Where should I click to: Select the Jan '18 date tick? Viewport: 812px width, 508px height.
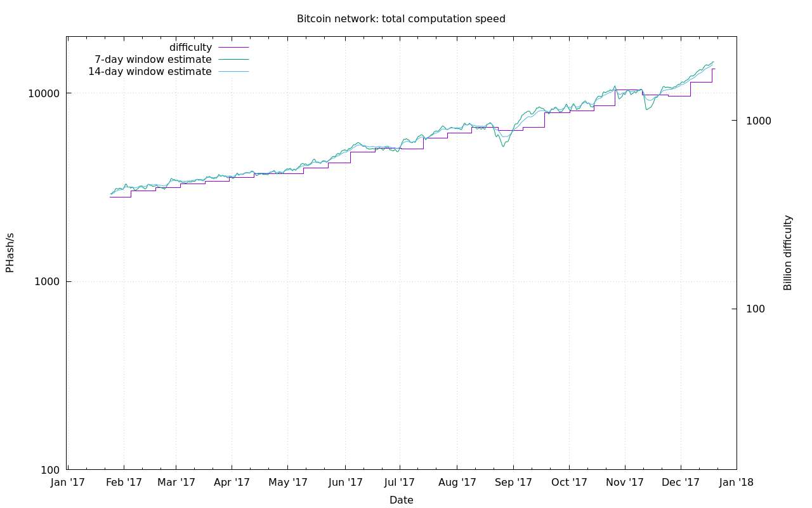(x=737, y=483)
